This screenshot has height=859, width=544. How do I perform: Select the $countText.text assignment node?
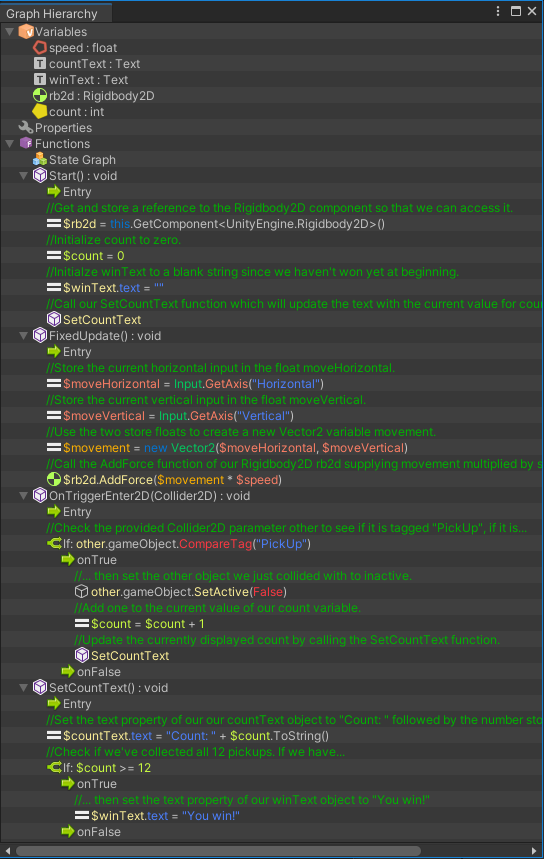pos(272,736)
